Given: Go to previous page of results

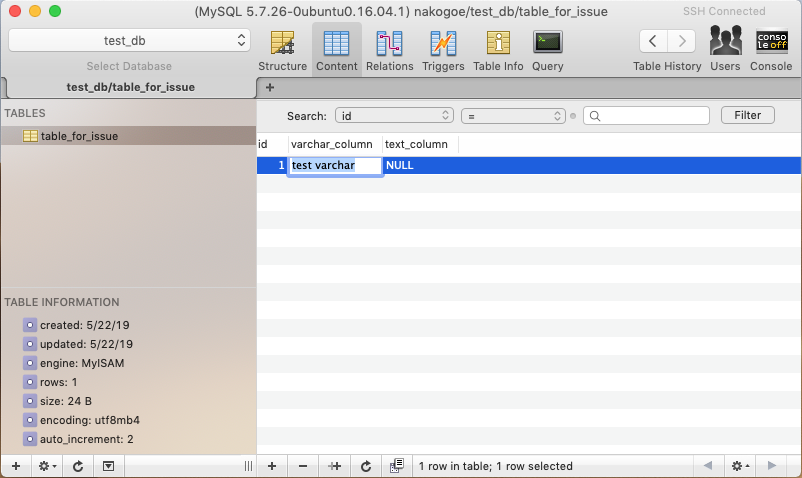Looking at the screenshot, I should coord(708,466).
